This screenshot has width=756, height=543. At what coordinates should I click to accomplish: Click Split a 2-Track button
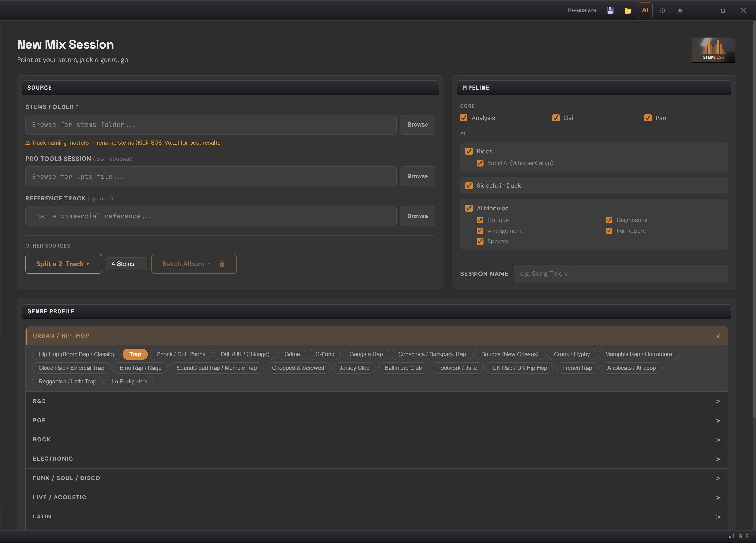[x=63, y=264]
